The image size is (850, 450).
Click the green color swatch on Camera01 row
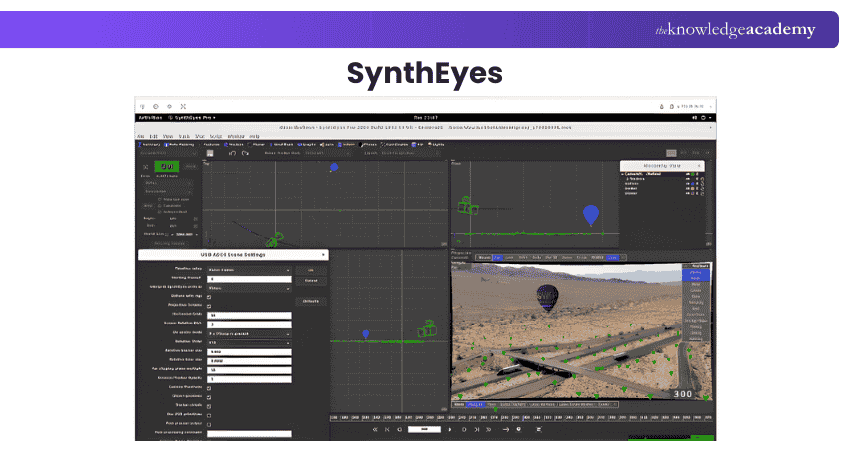click(x=693, y=175)
